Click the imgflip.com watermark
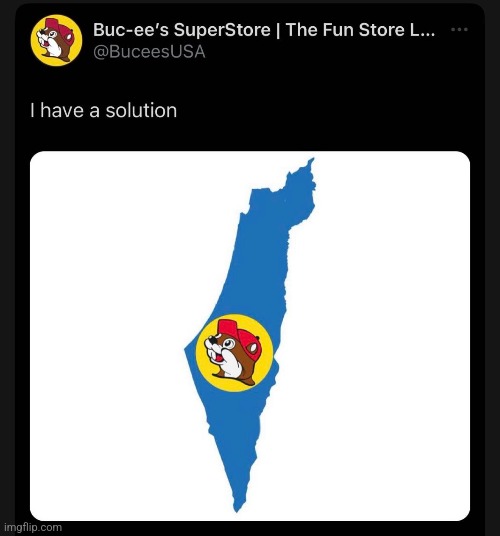500x536 pixels. (33, 527)
